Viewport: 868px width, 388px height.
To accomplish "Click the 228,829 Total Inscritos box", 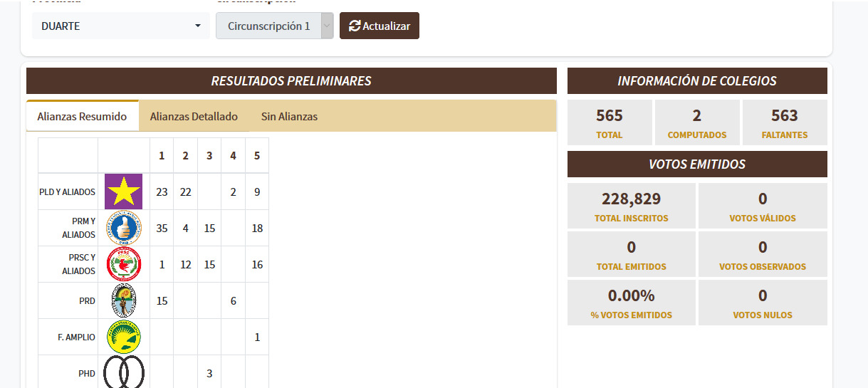I will [631, 206].
